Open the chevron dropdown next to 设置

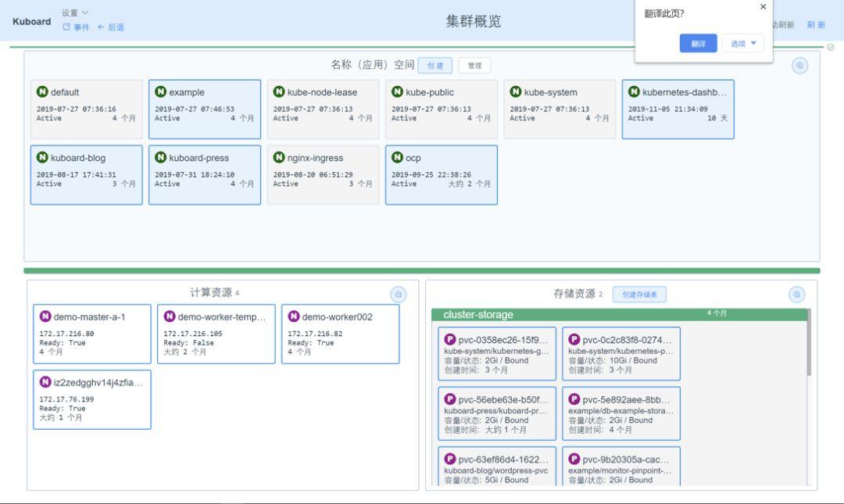pyautogui.click(x=84, y=12)
